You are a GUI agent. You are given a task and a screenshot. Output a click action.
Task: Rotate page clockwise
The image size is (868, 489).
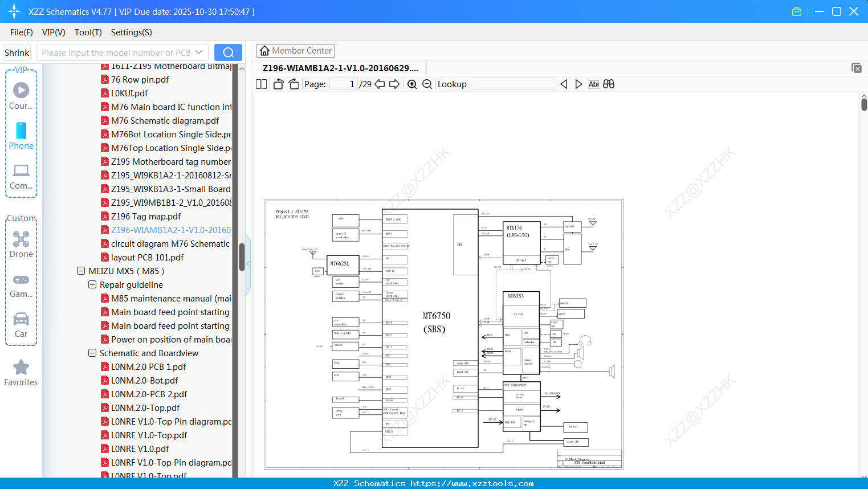pos(294,84)
